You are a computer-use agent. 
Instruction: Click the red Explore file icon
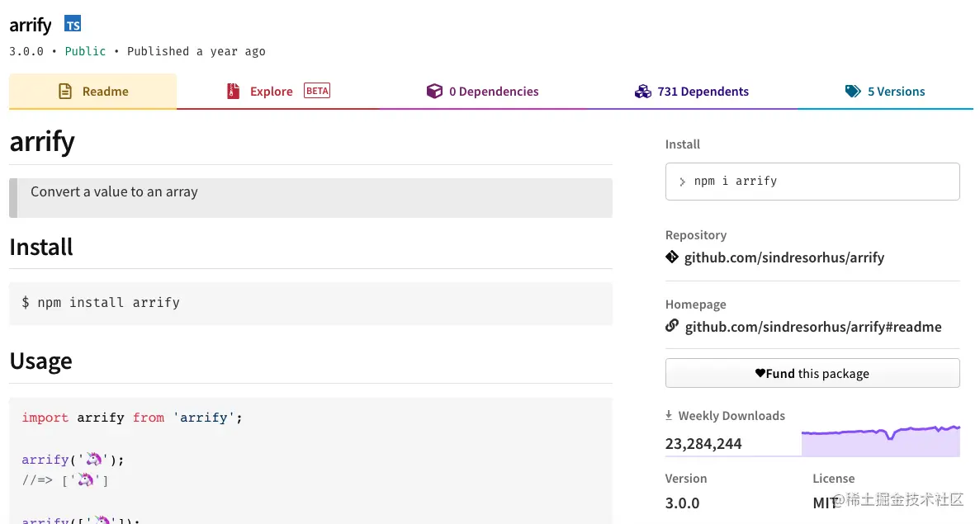tap(233, 92)
